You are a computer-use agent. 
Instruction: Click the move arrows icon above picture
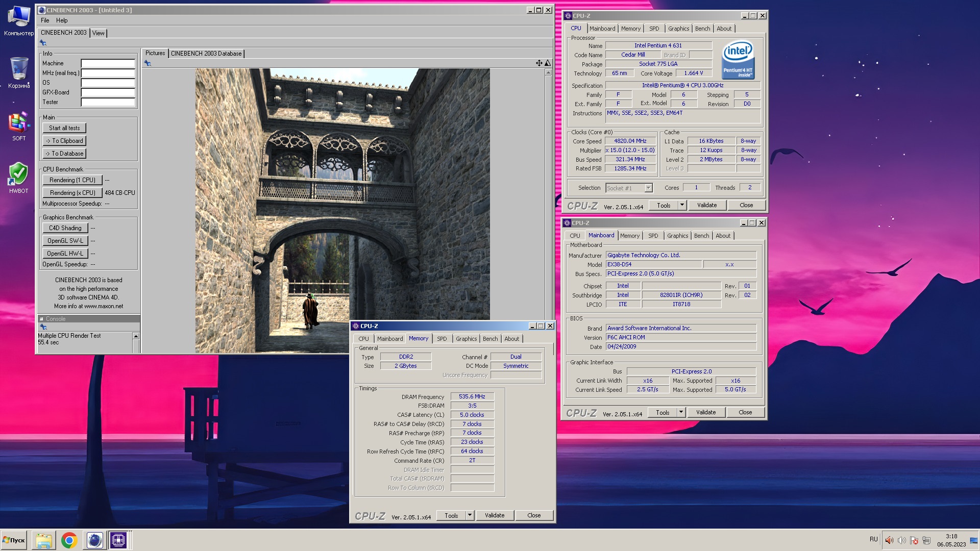click(539, 63)
